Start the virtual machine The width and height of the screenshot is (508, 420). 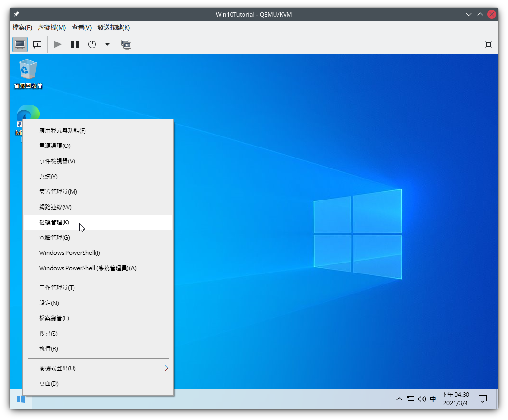(58, 44)
